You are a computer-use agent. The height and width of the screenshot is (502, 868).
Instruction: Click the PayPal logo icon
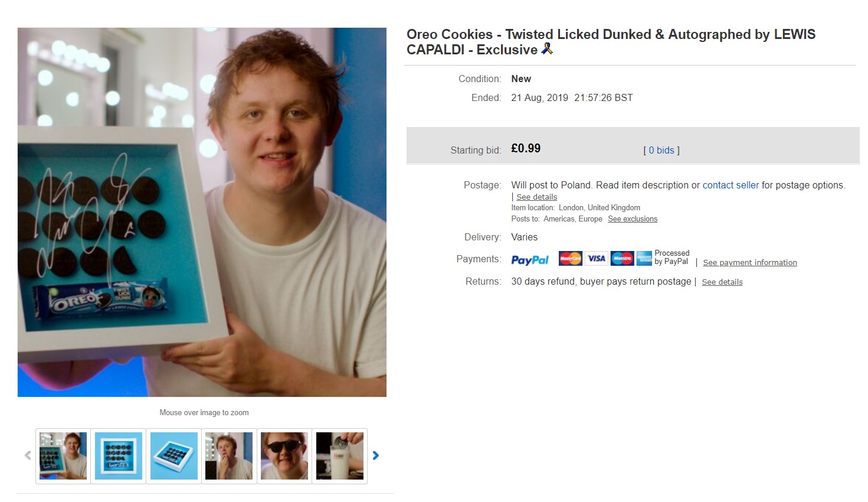pyautogui.click(x=530, y=260)
